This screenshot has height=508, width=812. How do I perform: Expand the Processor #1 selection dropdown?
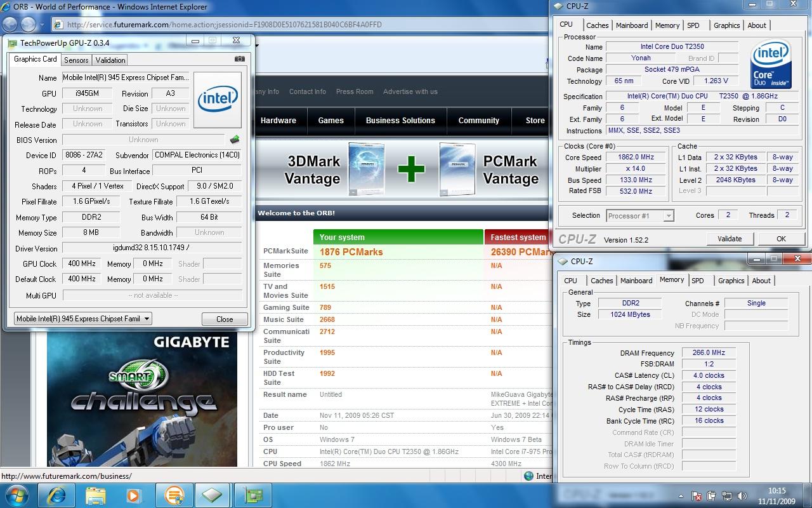[x=668, y=216]
